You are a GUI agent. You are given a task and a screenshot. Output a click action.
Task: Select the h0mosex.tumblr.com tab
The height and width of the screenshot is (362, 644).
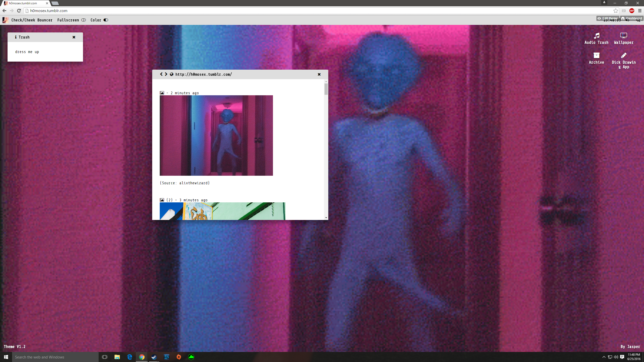click(x=25, y=3)
